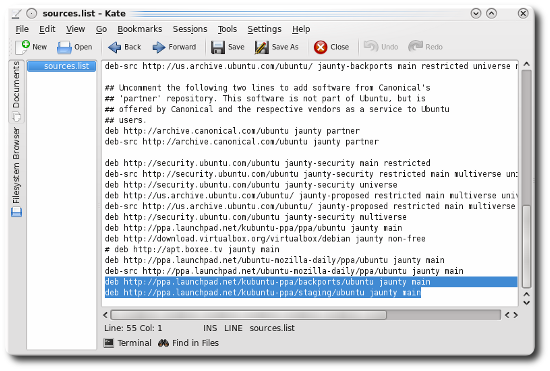Screen dimensions: 550x371
Task: Minimize the Kate window
Action: click(x=476, y=13)
